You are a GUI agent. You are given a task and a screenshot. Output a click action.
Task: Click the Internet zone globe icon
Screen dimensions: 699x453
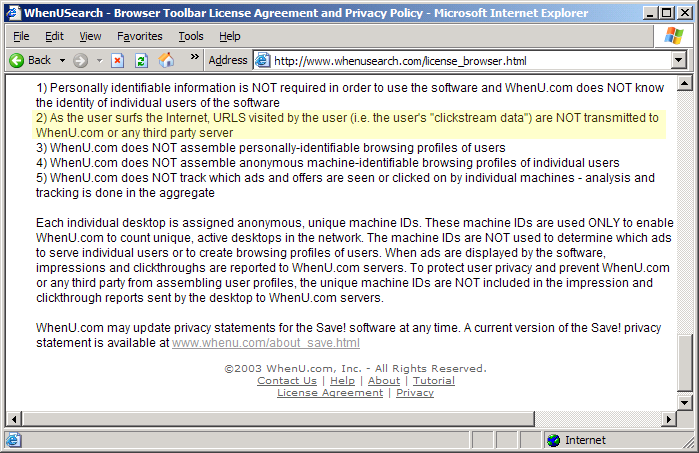pos(554,440)
